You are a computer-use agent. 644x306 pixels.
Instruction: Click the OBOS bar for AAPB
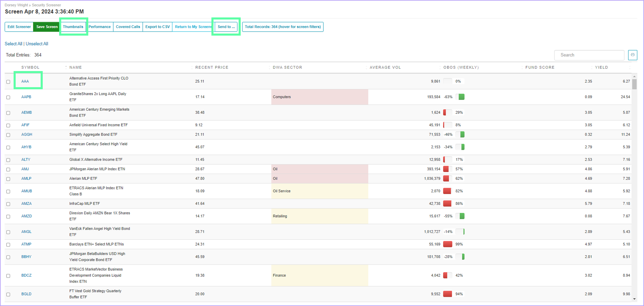(x=460, y=97)
